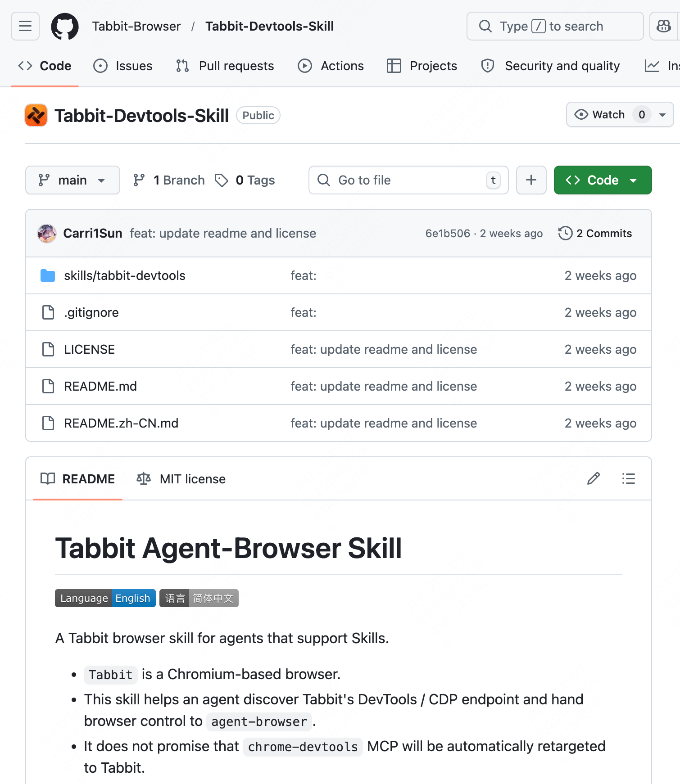Click the file icon beside .gitignore
Image resolution: width=680 pixels, height=784 pixels.
[x=48, y=312]
